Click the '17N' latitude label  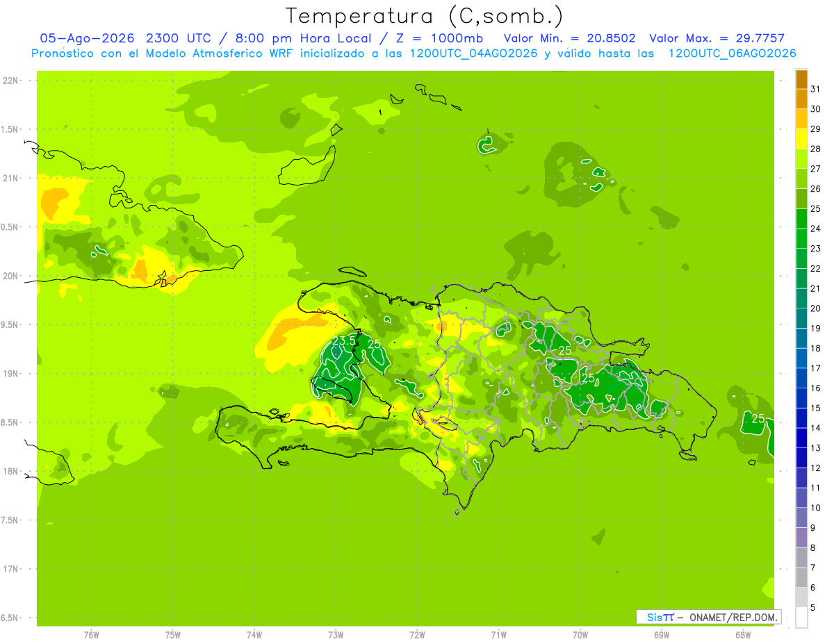pyautogui.click(x=10, y=569)
